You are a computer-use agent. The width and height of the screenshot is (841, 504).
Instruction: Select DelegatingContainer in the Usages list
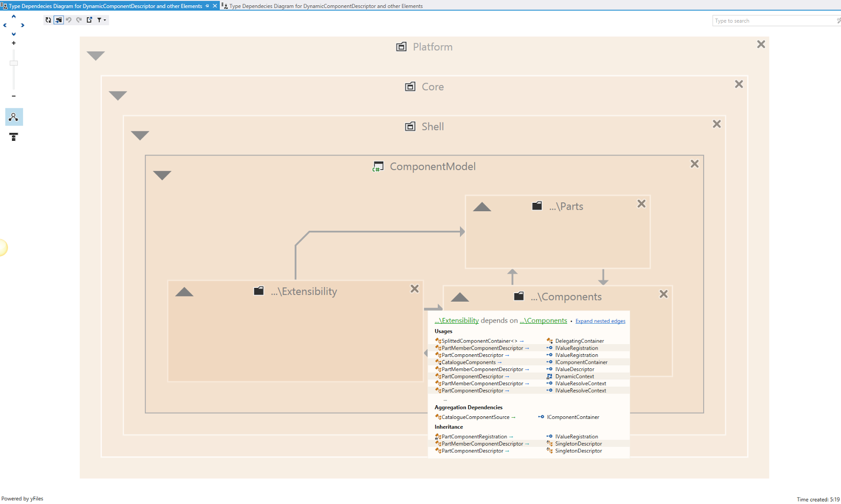tap(579, 341)
